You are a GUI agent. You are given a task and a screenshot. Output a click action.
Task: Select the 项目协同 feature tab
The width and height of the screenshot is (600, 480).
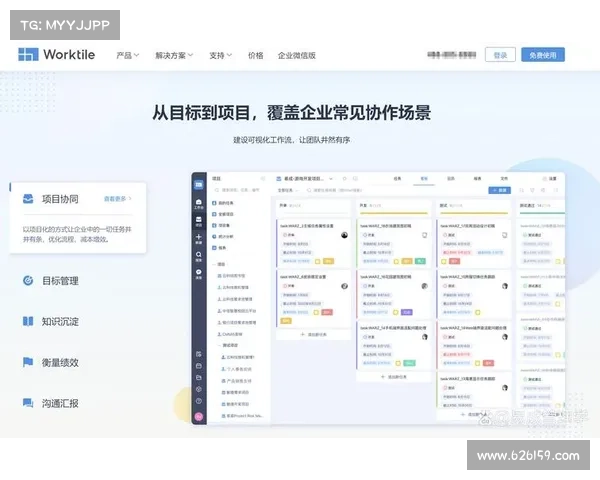pos(78,218)
